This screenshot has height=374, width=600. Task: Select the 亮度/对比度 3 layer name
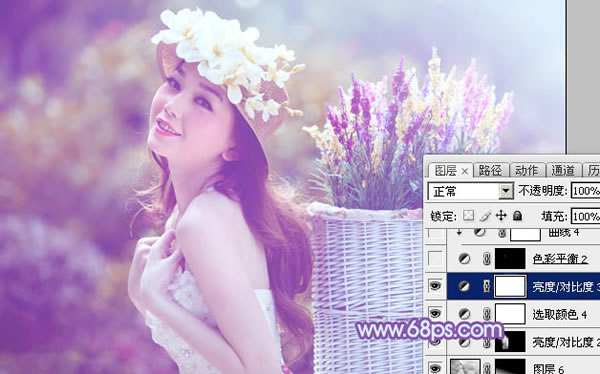(566, 286)
